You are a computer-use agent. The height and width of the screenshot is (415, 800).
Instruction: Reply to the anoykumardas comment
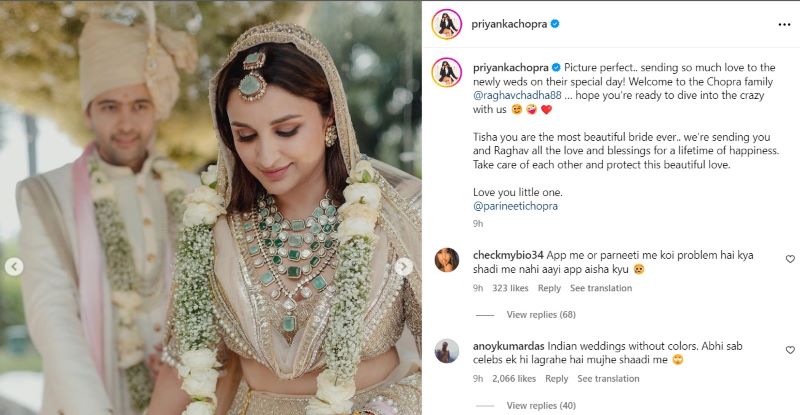557,379
